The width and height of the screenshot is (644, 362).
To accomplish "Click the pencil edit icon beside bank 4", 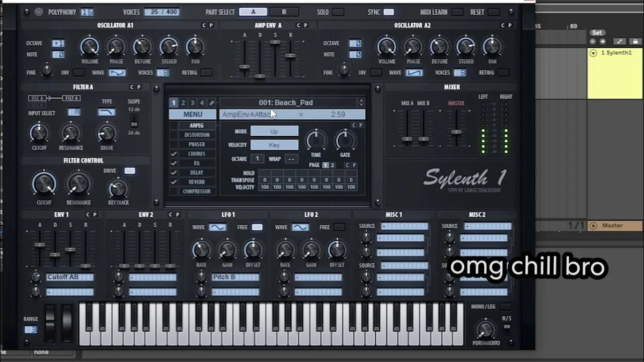I will tap(212, 103).
